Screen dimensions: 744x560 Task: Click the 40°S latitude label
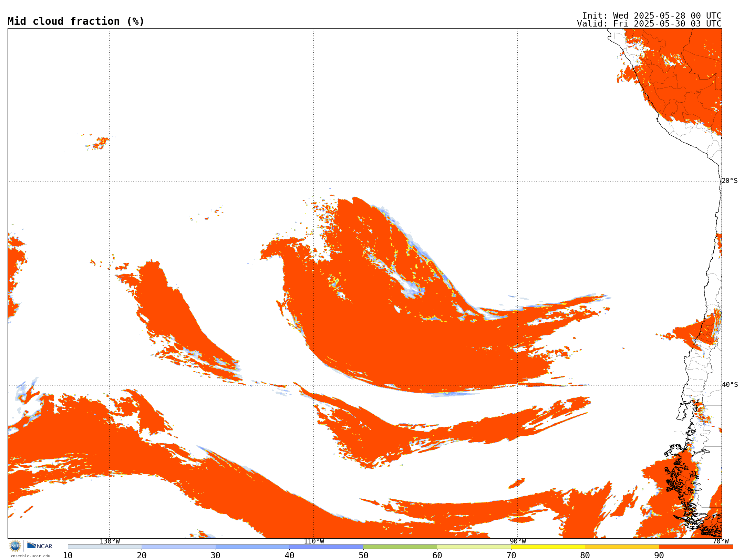coord(730,385)
